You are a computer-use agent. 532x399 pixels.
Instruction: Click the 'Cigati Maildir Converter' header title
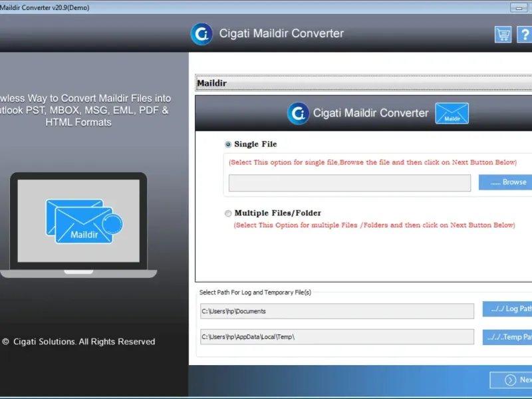(281, 34)
